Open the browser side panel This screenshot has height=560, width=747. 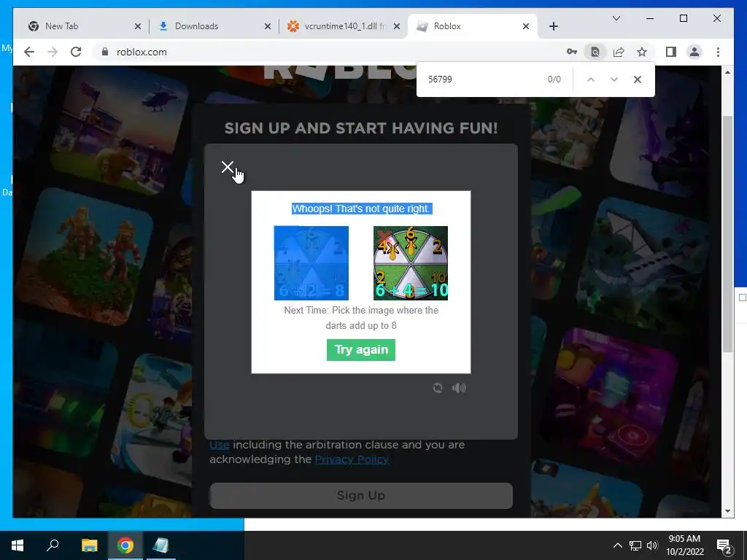point(671,52)
